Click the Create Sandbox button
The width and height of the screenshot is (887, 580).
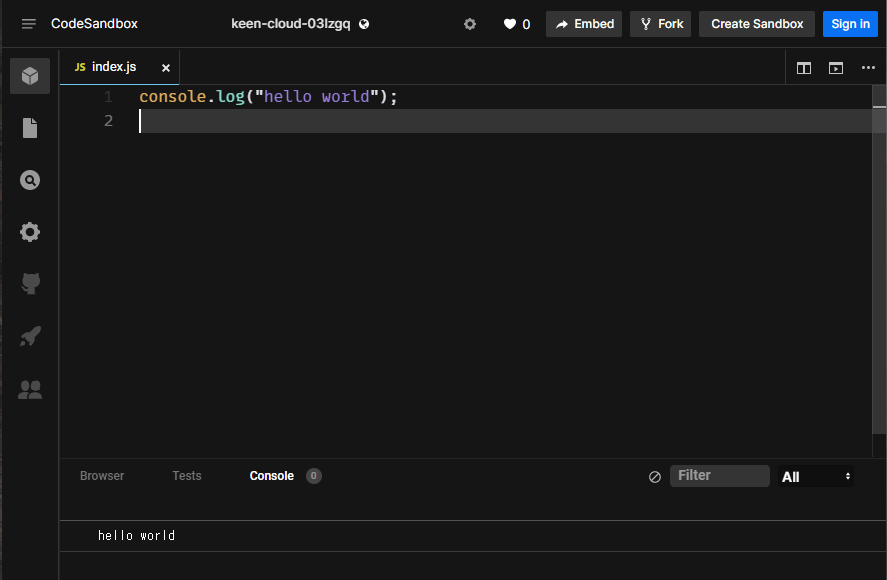[x=757, y=24]
